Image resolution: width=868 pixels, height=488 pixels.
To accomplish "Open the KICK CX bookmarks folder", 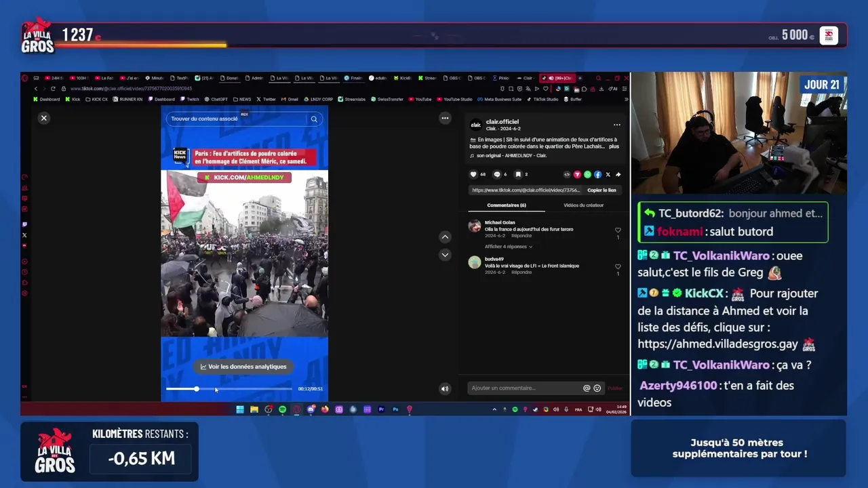I will tap(96, 99).
